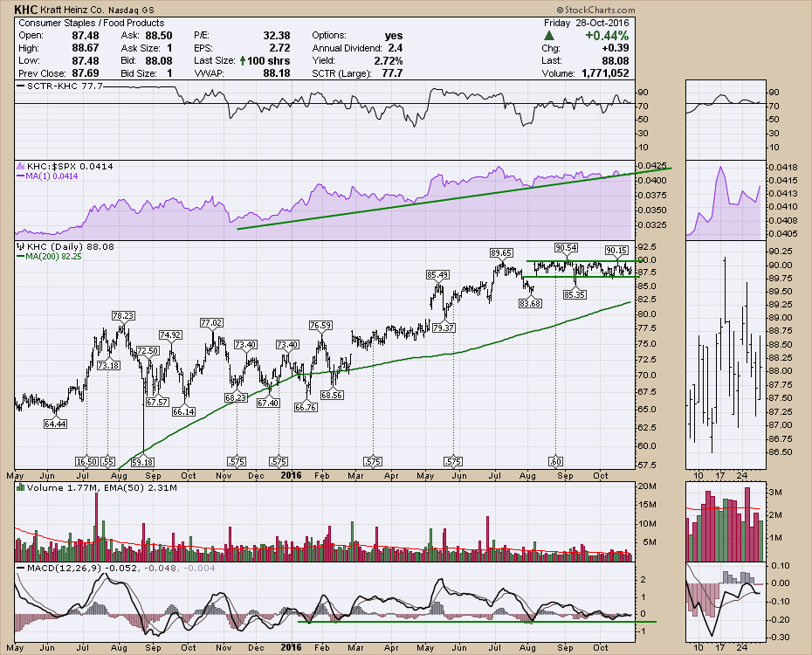This screenshot has height=655, width=812.
Task: Click the zoomed relative strength thumbnail
Action: click(726, 200)
